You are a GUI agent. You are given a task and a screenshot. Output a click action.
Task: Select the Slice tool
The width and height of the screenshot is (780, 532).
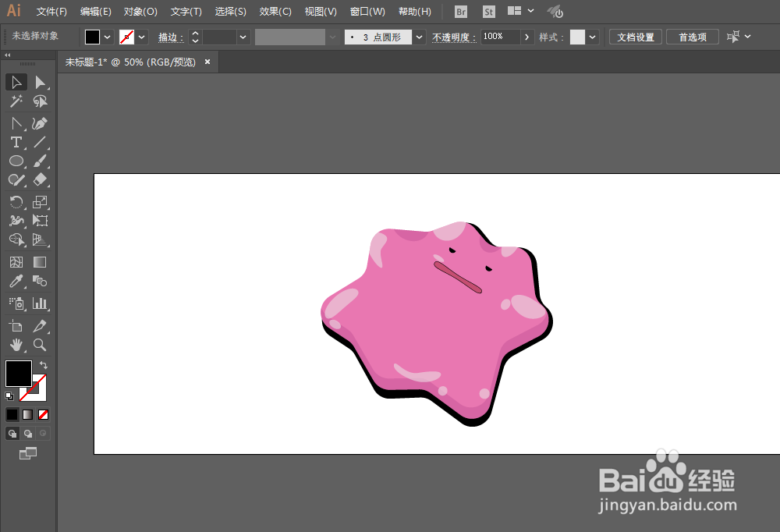[40, 326]
